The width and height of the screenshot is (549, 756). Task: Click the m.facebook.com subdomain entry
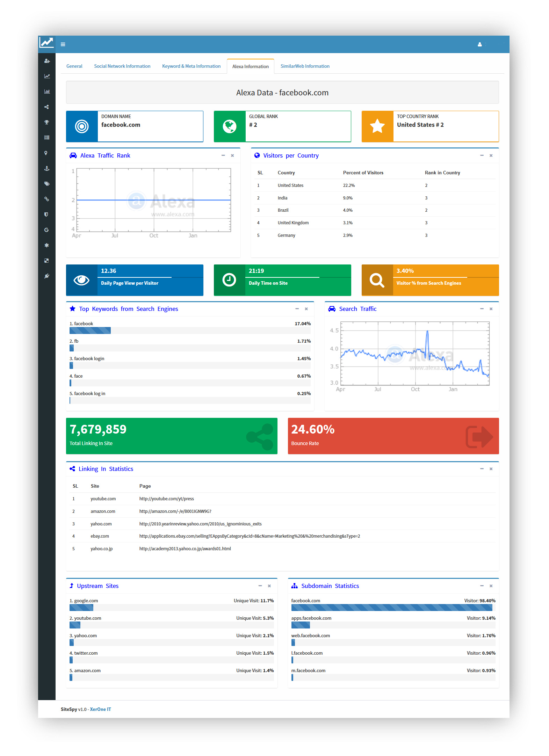(x=308, y=670)
